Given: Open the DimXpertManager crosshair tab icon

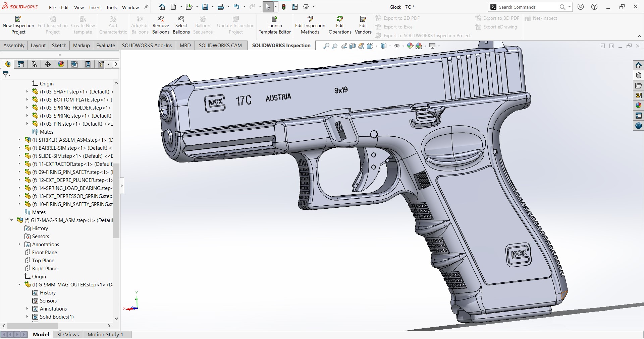Looking at the screenshot, I should [x=48, y=64].
